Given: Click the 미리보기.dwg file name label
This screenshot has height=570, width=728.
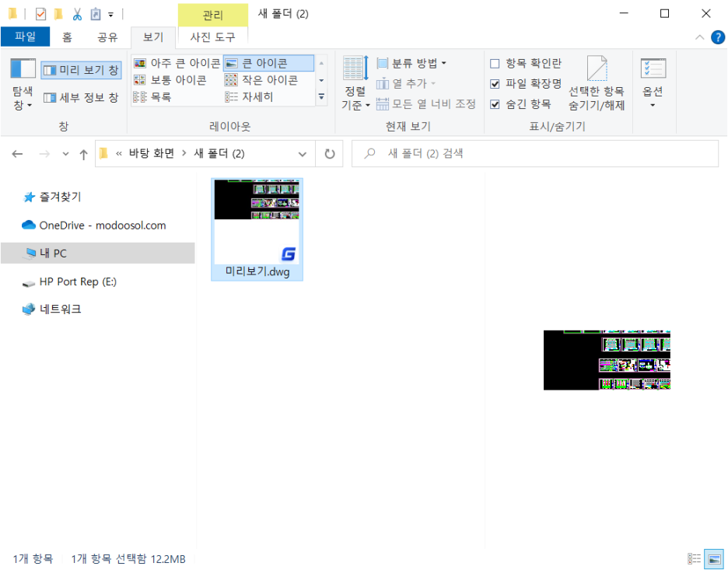Looking at the screenshot, I should [x=257, y=271].
